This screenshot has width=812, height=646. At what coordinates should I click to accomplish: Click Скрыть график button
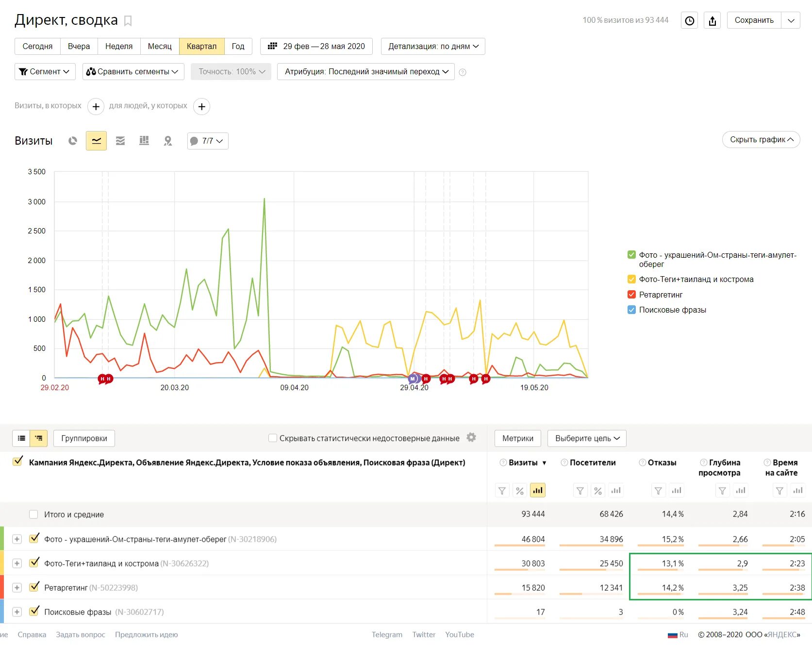pos(761,140)
